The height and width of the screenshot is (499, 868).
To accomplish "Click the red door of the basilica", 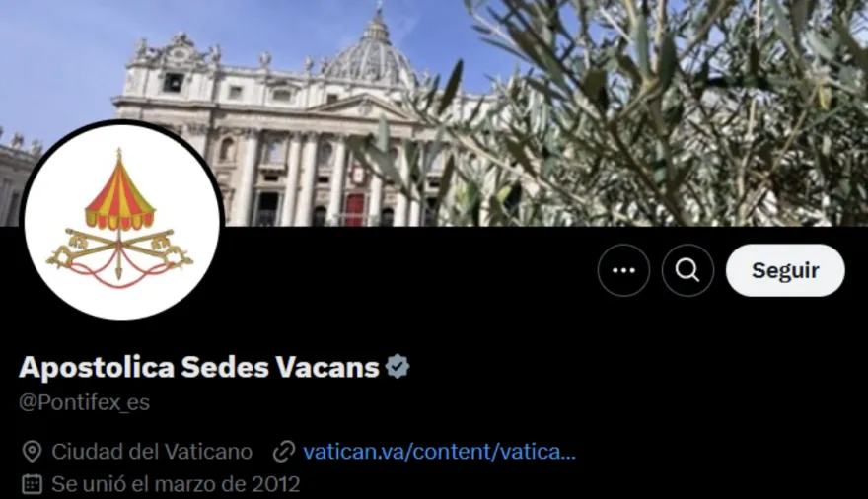I will tap(355, 210).
